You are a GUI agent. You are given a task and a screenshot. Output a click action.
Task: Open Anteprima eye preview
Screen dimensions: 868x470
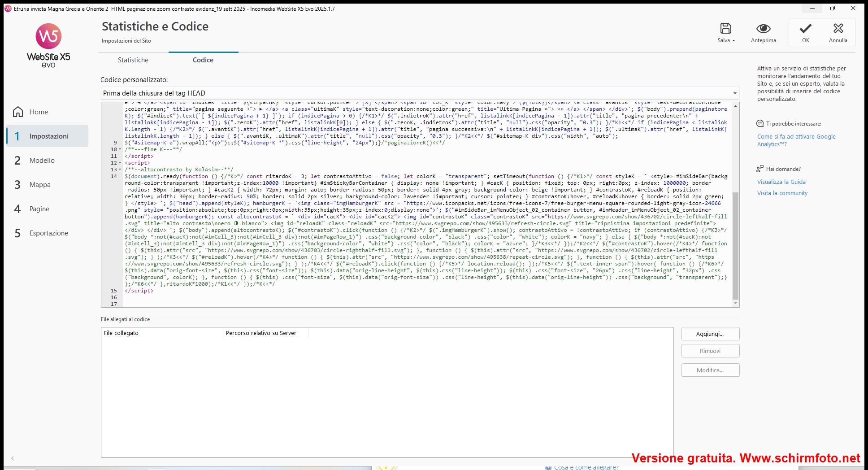[763, 29]
